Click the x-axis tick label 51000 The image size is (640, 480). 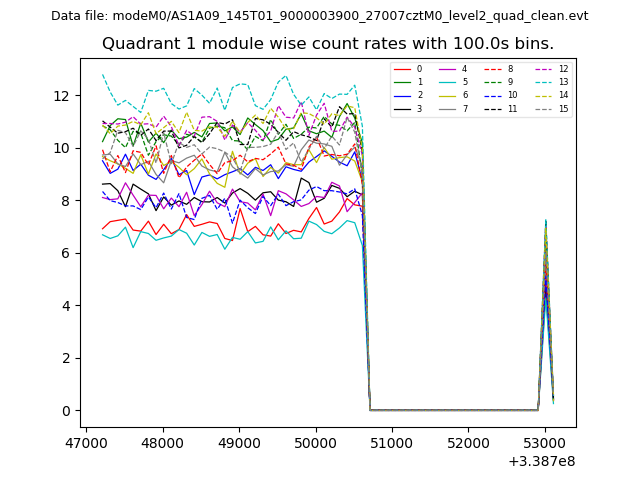[x=392, y=442]
